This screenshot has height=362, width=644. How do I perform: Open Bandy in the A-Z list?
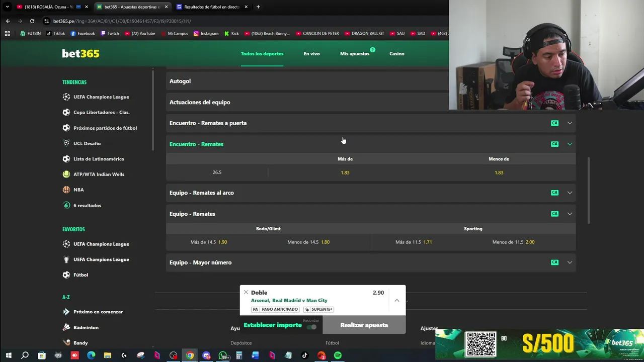[75, 343]
